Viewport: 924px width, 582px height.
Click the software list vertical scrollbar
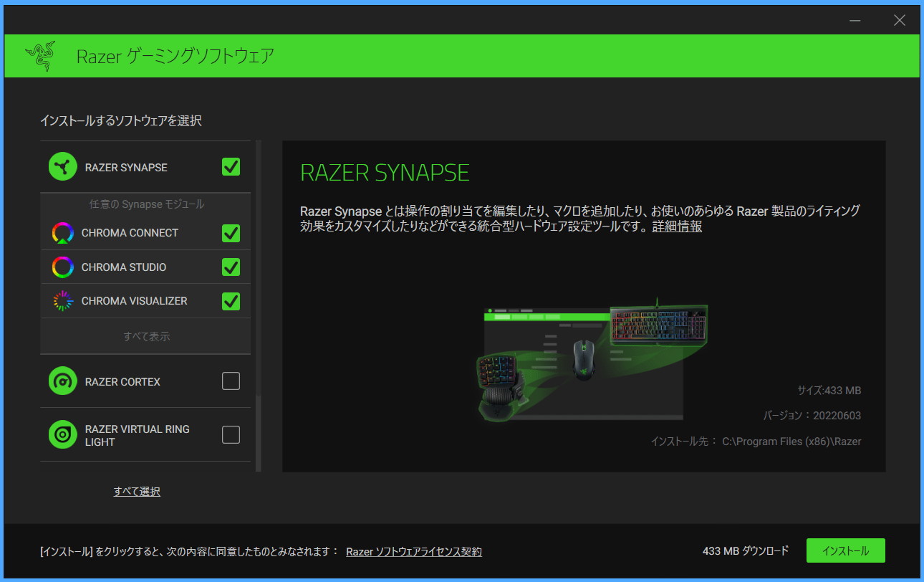tap(259, 305)
